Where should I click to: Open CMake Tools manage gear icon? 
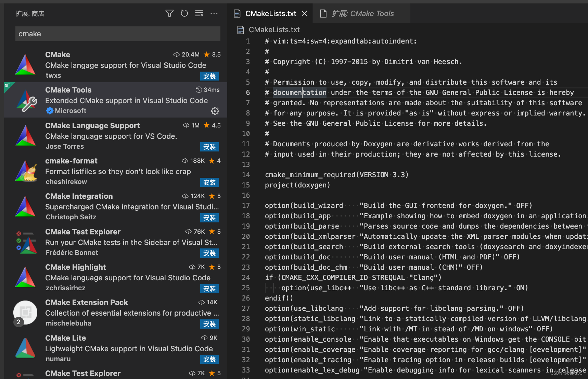tap(215, 111)
